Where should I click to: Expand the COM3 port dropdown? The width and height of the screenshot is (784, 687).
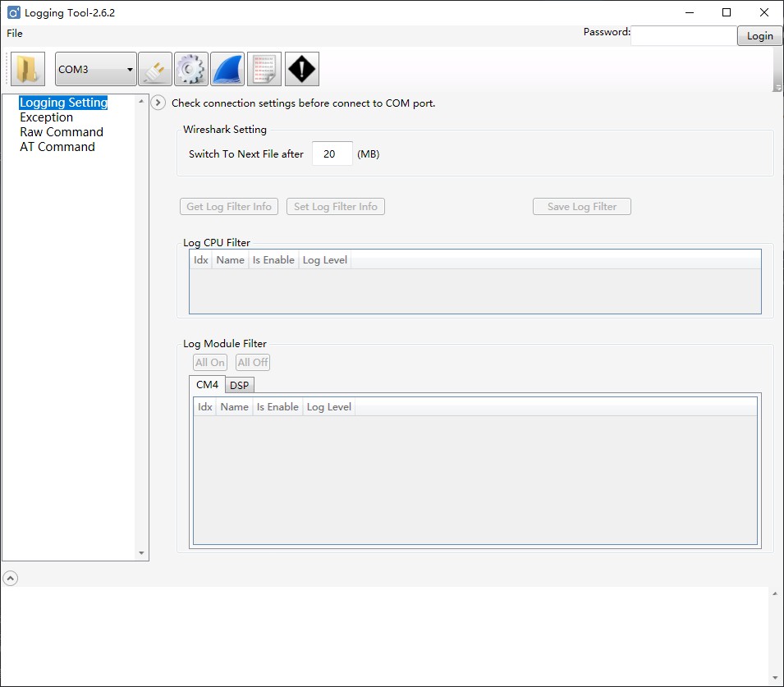click(x=95, y=70)
